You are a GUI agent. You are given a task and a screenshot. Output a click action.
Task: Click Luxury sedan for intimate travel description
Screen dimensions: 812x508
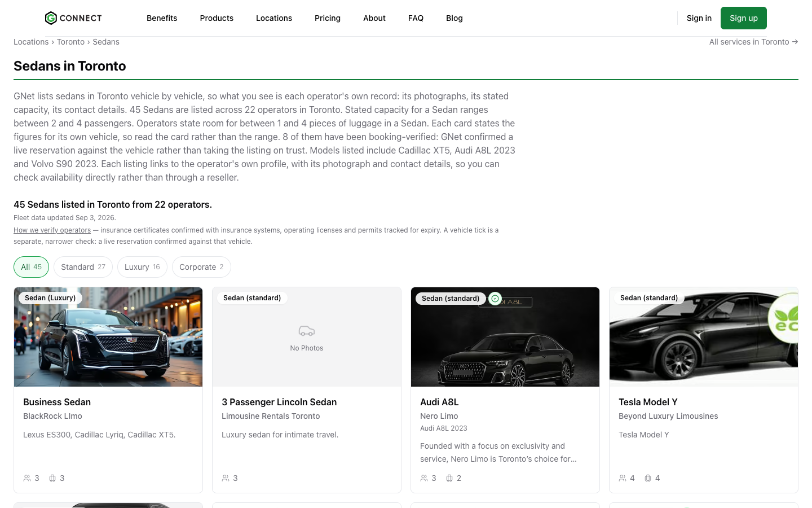[x=280, y=435]
